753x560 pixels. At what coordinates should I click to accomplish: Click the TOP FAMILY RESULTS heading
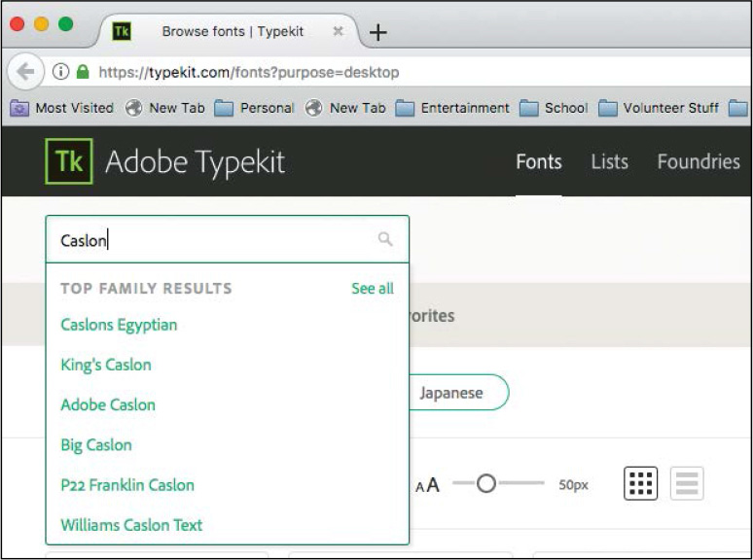(x=146, y=289)
